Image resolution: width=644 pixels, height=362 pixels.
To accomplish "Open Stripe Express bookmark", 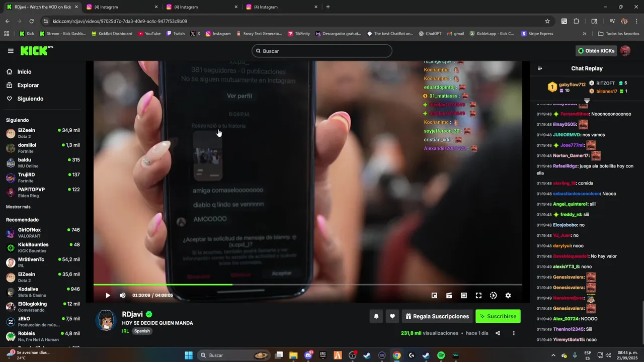I will (537, 34).
